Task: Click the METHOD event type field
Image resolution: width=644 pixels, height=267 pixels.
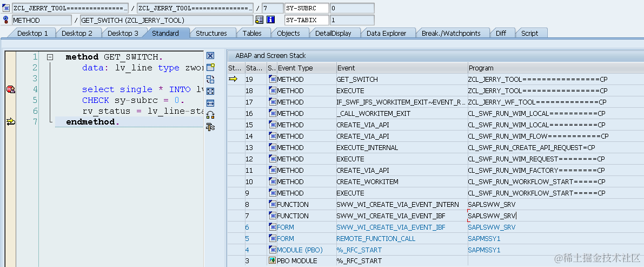Action: click(x=42, y=19)
